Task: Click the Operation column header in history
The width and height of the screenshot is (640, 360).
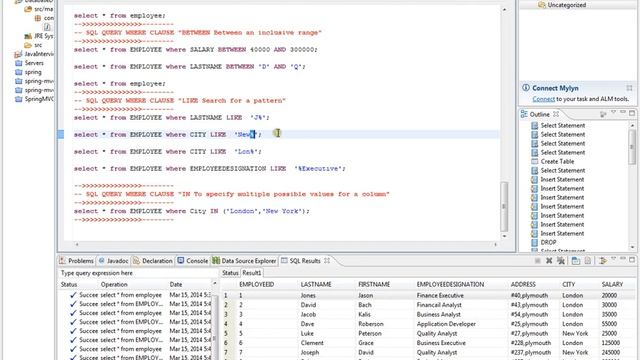Action: coord(114,284)
